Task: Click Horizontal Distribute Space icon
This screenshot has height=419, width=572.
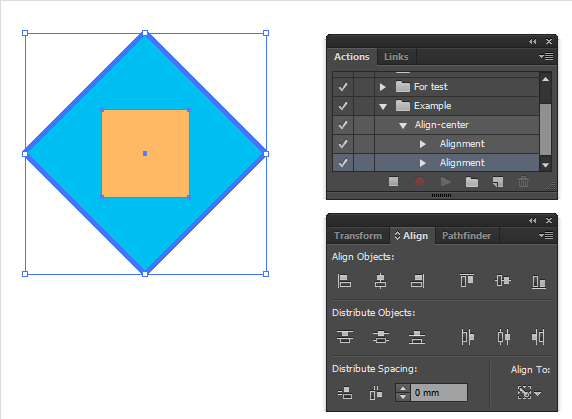Action: tap(376, 393)
